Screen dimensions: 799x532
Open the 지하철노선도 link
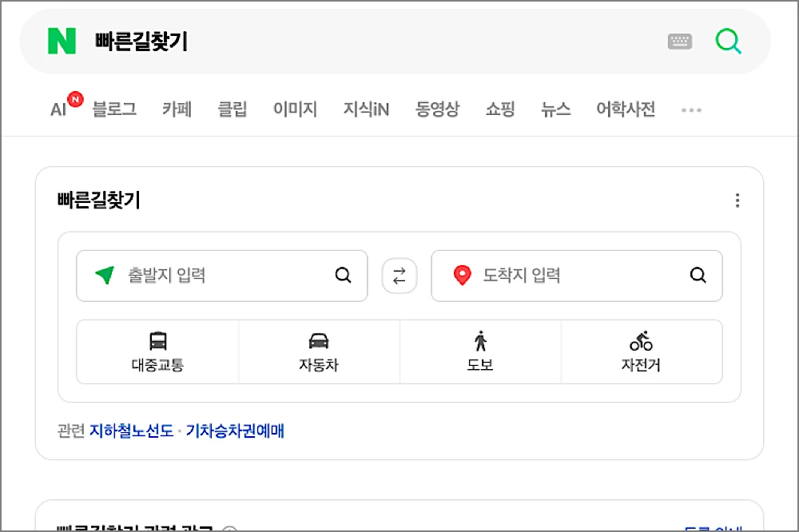coord(132,431)
